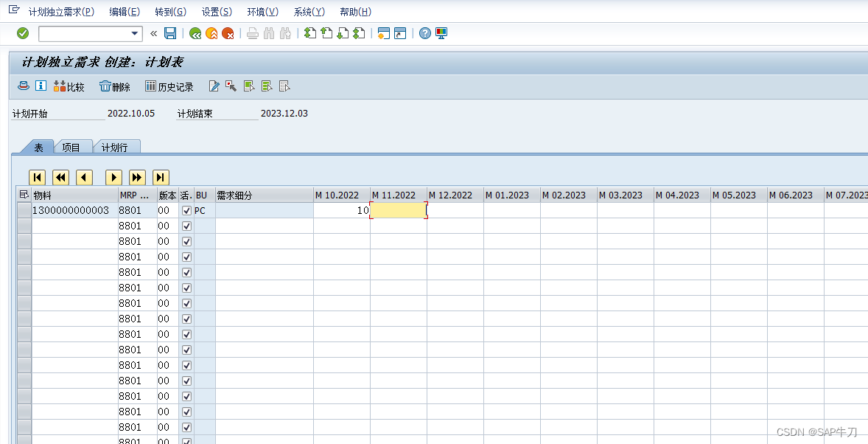Click the highlighted M 11.2022 input cell

[x=399, y=211]
